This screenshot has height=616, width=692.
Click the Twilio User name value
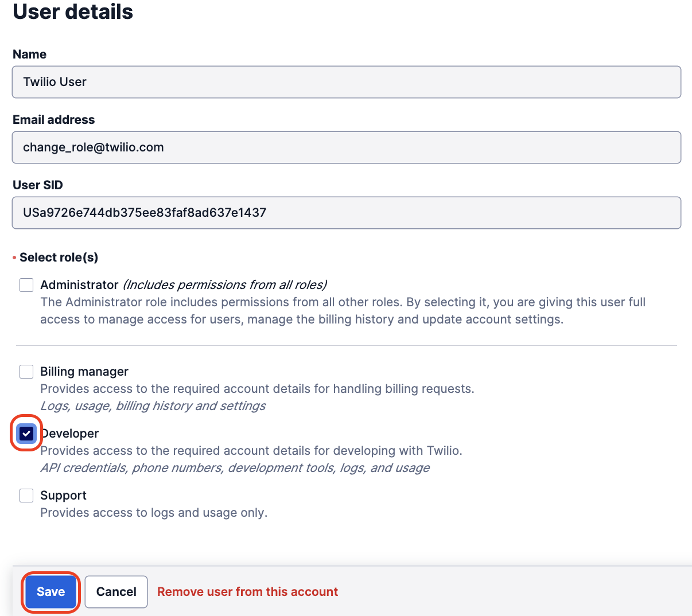(x=55, y=82)
